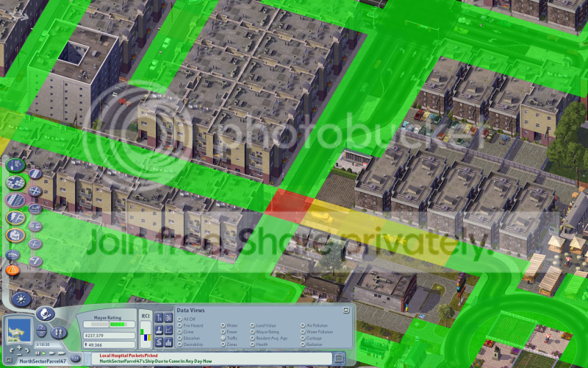Image resolution: width=588 pixels, height=368 pixels.
Task: Collapse the control panel with corner minus button
Action: pos(9,360)
